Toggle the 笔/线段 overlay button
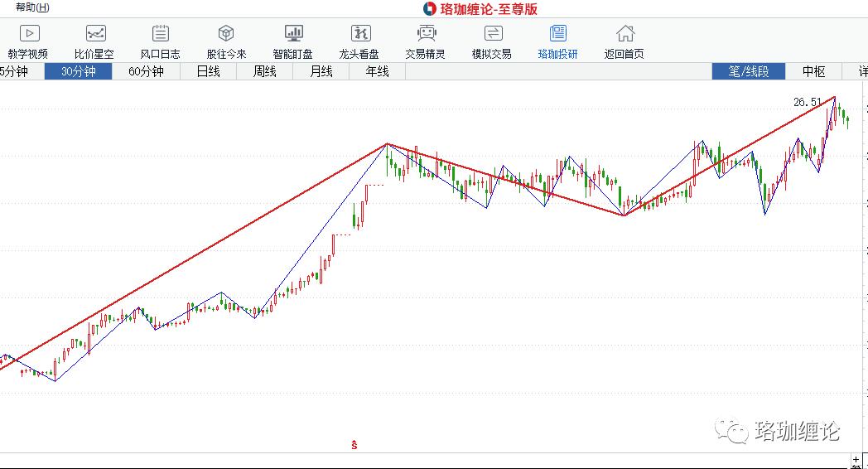Image resolution: width=868 pixels, height=469 pixels. tap(749, 71)
